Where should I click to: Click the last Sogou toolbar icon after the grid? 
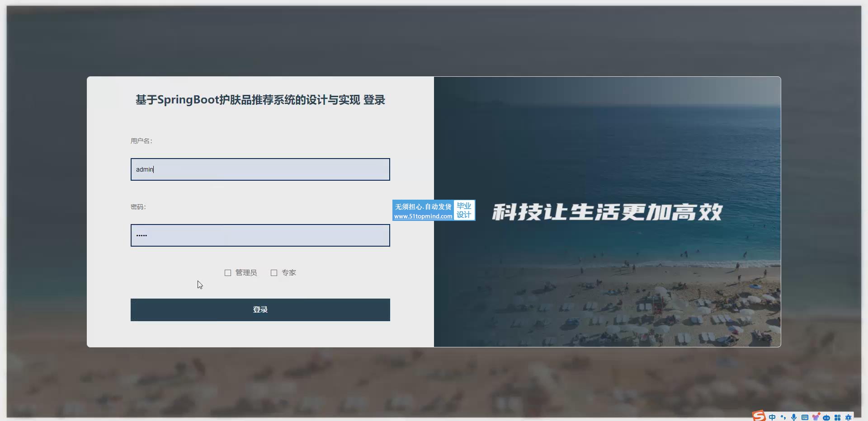[848, 417]
